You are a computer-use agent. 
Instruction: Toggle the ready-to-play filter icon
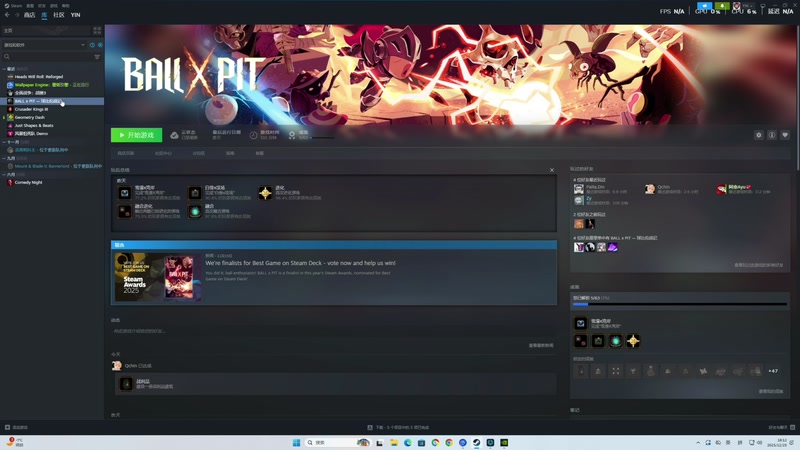[100, 45]
